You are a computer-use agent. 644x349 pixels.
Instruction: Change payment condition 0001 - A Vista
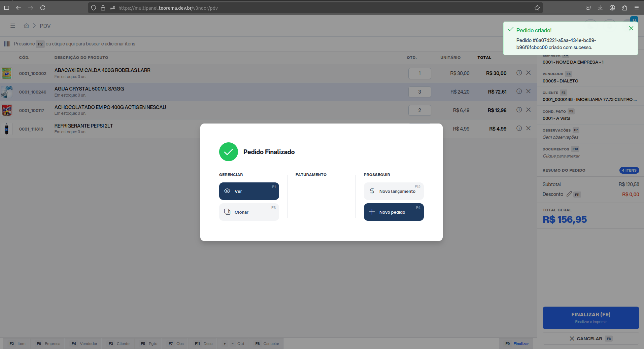coord(556,118)
